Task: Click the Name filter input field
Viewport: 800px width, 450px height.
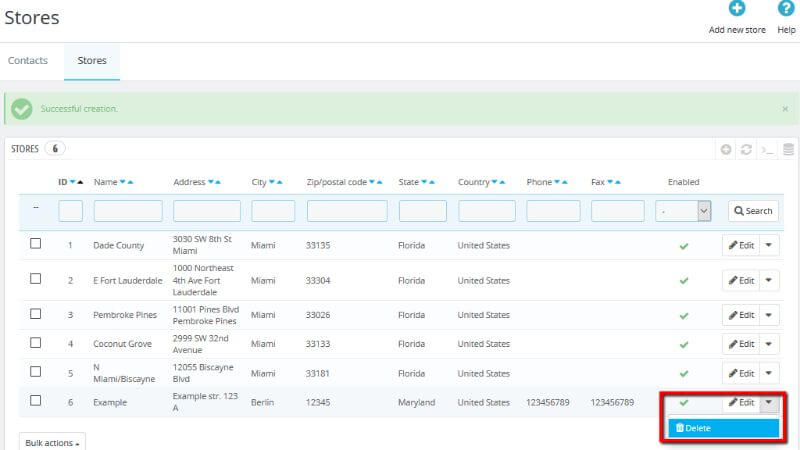Action: pos(128,211)
